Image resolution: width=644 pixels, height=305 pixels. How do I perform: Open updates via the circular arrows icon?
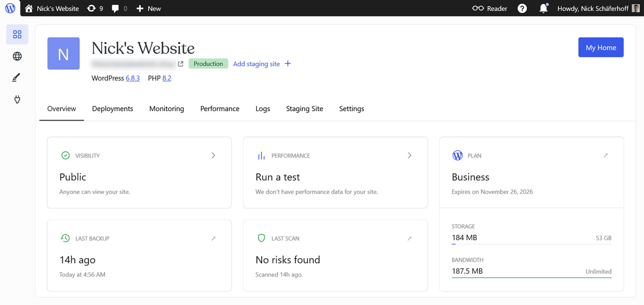(x=91, y=8)
